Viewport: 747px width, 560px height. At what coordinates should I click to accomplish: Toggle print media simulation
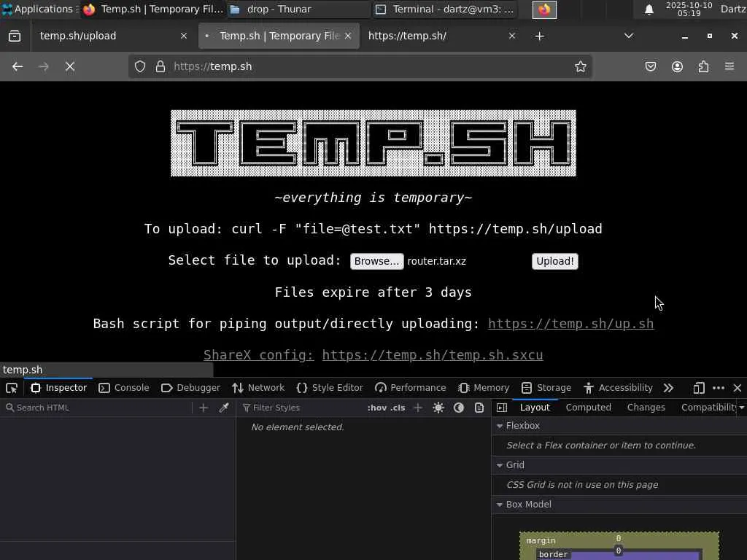(479, 408)
